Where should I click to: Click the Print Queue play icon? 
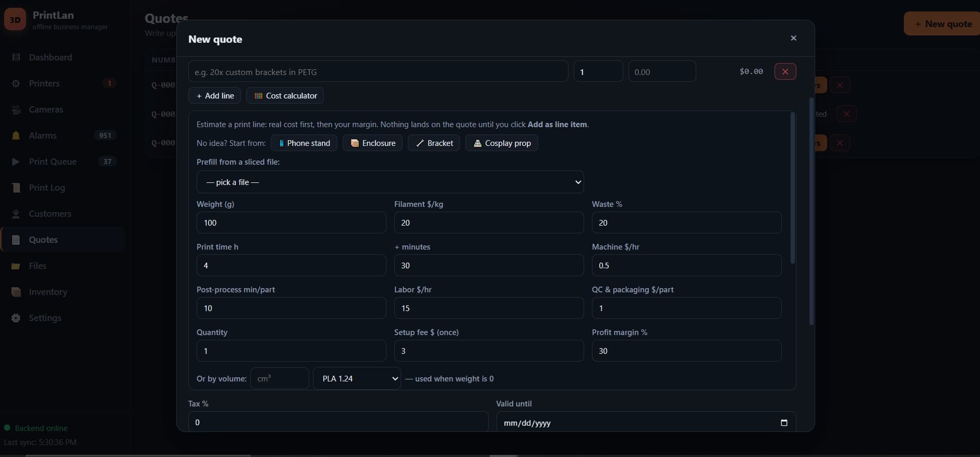(16, 162)
